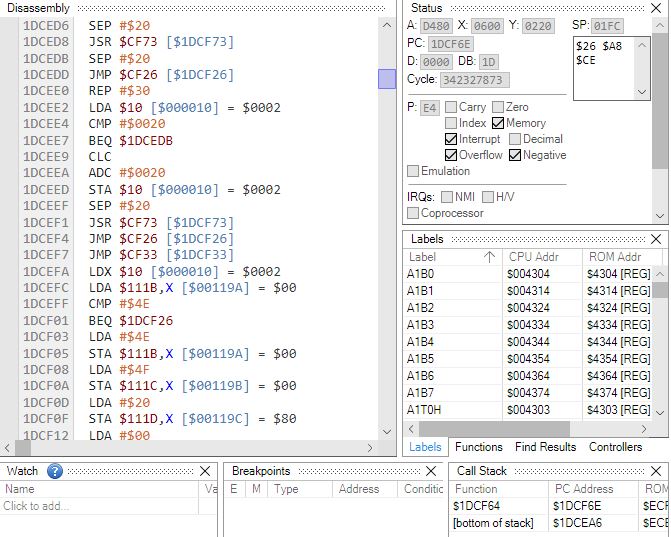
Task: Click disassembly scrollbar up arrow
Action: (387, 25)
